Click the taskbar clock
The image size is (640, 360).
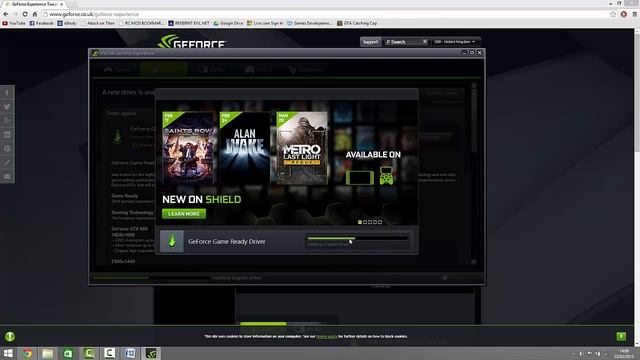point(624,353)
